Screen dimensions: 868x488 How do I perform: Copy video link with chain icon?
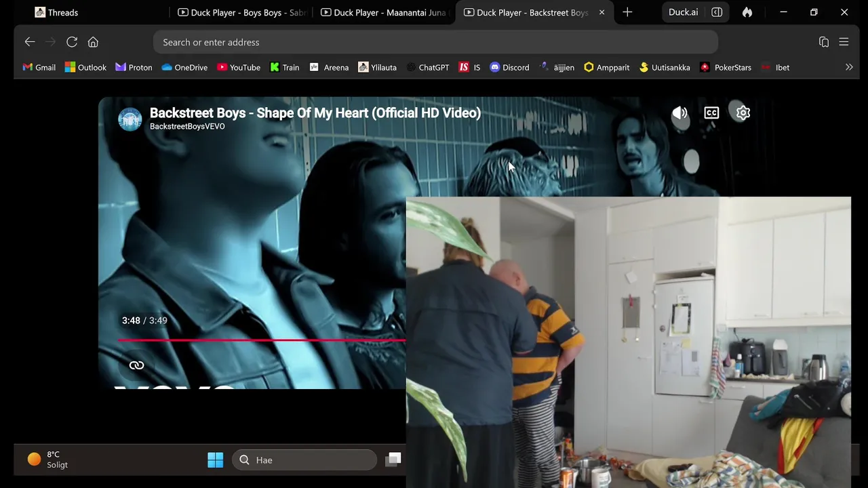pyautogui.click(x=136, y=365)
